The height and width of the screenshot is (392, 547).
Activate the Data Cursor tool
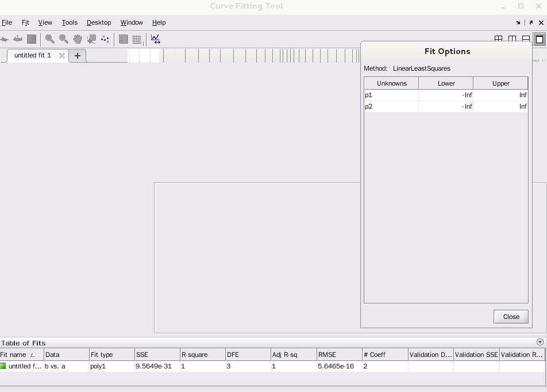pyautogui.click(x=91, y=39)
